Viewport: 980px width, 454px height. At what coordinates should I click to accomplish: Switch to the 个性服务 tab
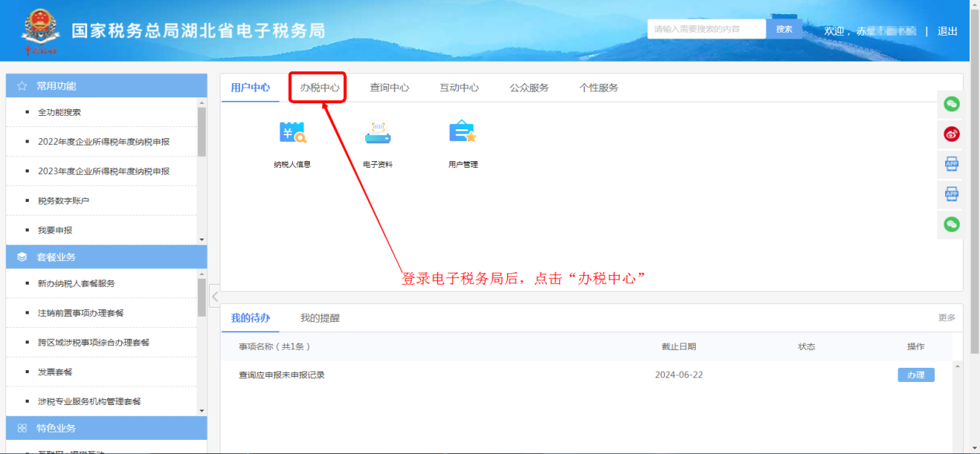(599, 88)
